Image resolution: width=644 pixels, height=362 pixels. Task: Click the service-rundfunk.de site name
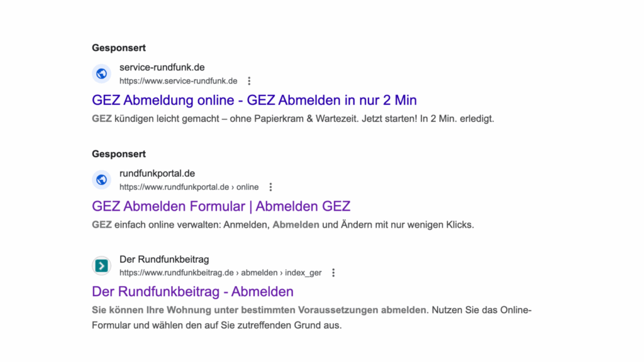[162, 68]
